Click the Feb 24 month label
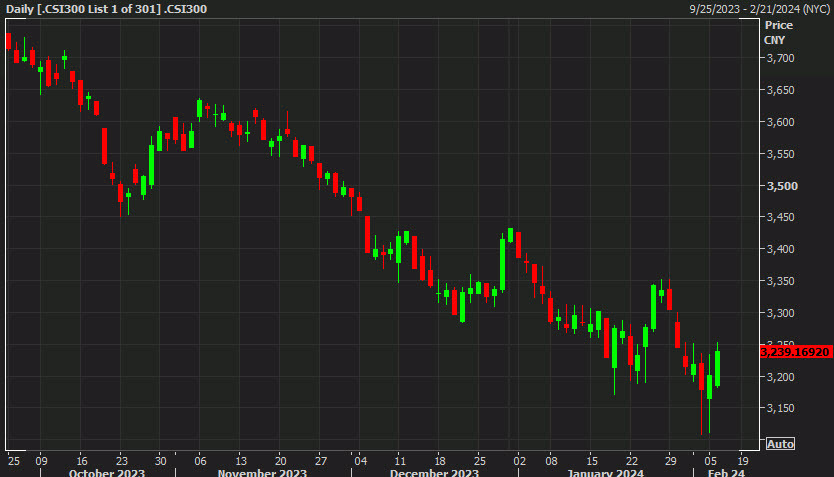Screen dimensions: 834x477 pos(726,472)
